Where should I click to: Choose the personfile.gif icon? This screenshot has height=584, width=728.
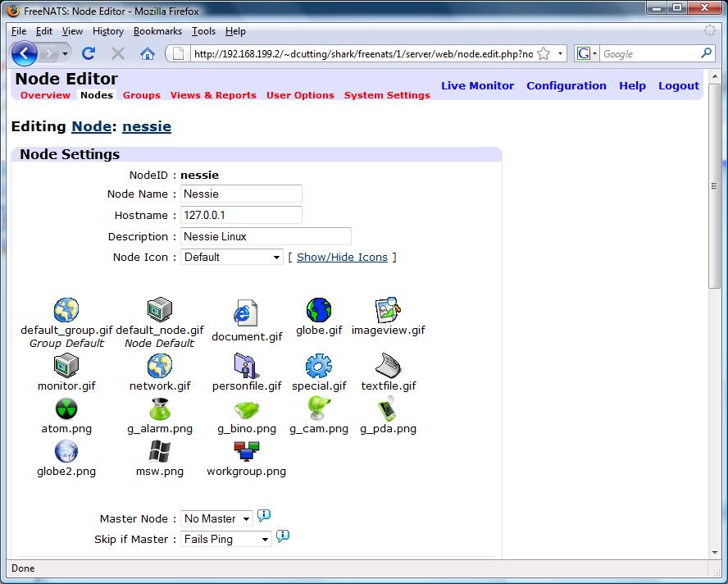pyautogui.click(x=246, y=365)
